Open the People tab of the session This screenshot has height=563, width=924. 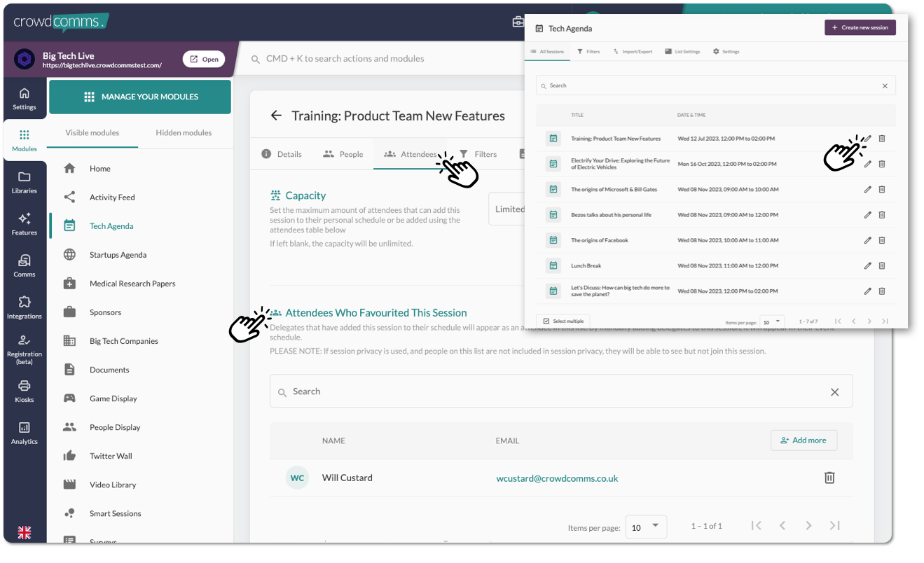(x=343, y=154)
